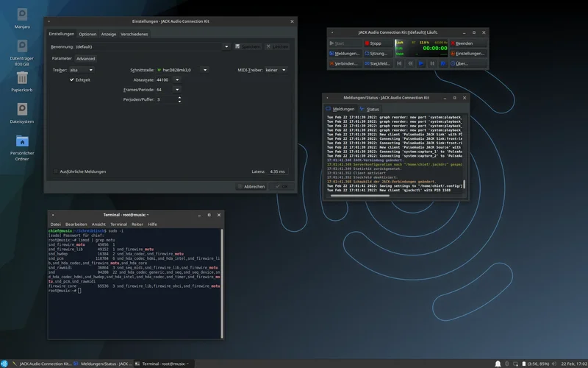Viewport: 588px width, 368px height.
Task: Open the Manjaro start menu icon
Action: tap(4, 364)
